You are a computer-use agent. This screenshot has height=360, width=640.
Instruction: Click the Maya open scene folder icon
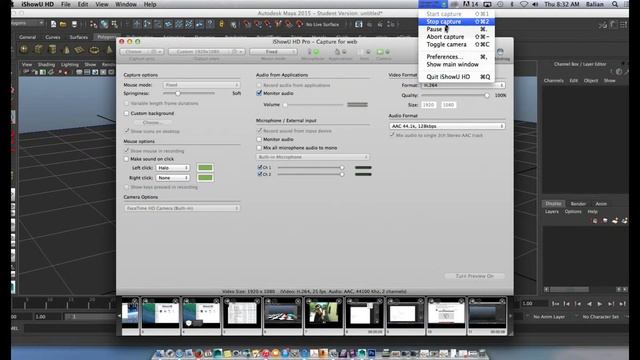pyautogui.click(x=63, y=24)
